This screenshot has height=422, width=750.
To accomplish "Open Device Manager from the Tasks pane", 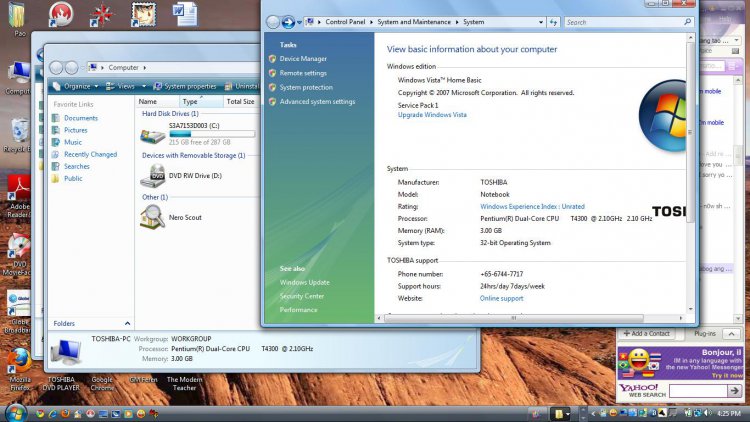I will tap(303, 58).
